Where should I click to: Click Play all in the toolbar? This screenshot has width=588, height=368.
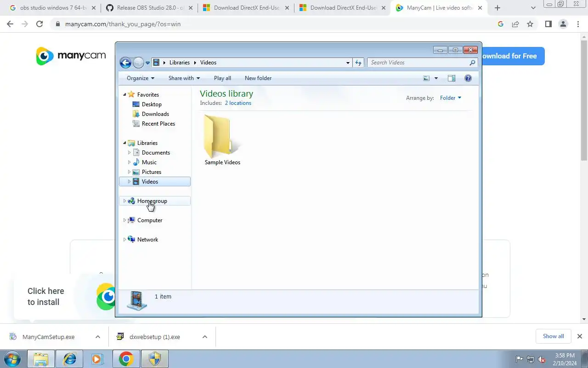pos(222,78)
